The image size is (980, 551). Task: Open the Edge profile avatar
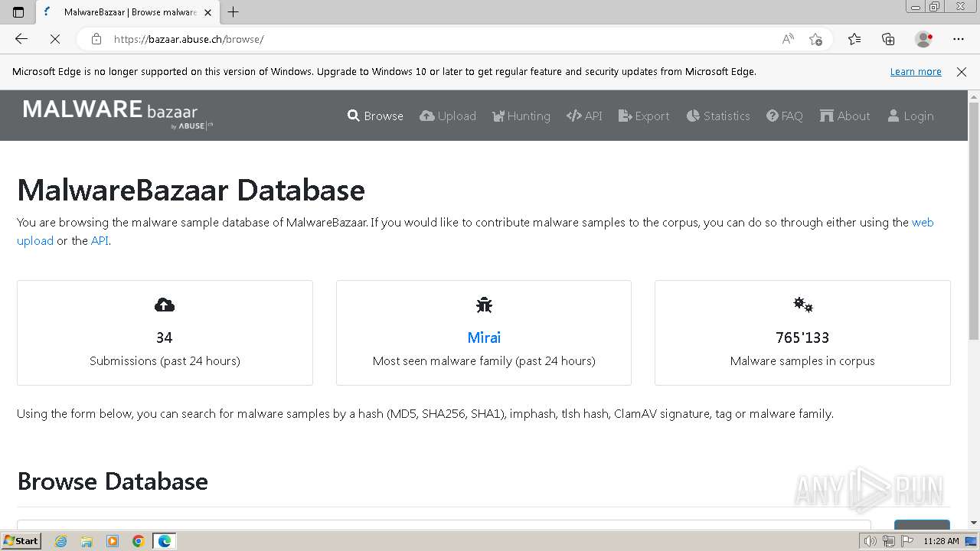coord(923,39)
